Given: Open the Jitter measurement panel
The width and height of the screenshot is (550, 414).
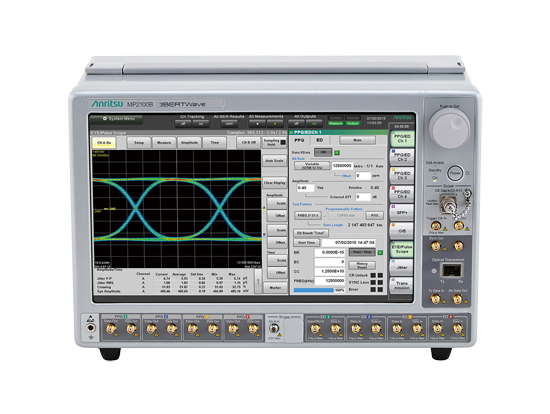Looking at the screenshot, I should click(402, 267).
